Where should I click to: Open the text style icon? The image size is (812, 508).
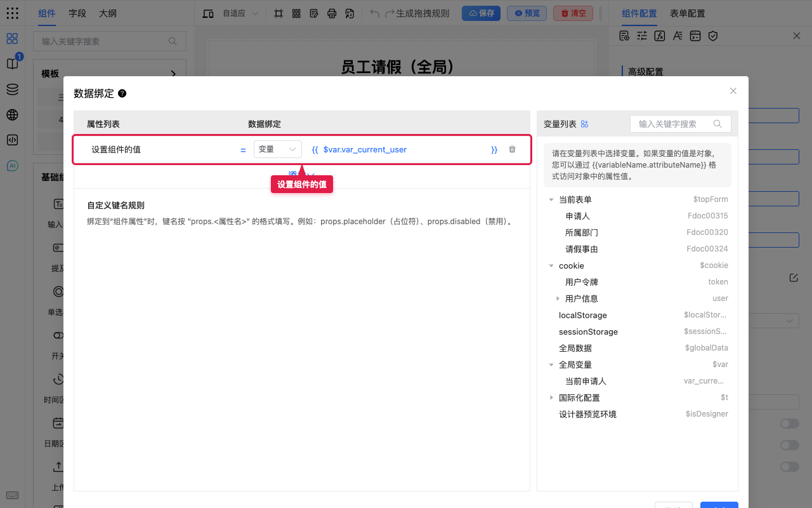[x=678, y=36]
